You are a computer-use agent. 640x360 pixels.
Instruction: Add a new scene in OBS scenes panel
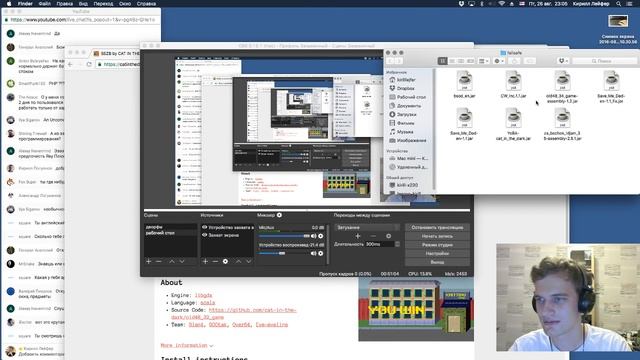point(149,261)
